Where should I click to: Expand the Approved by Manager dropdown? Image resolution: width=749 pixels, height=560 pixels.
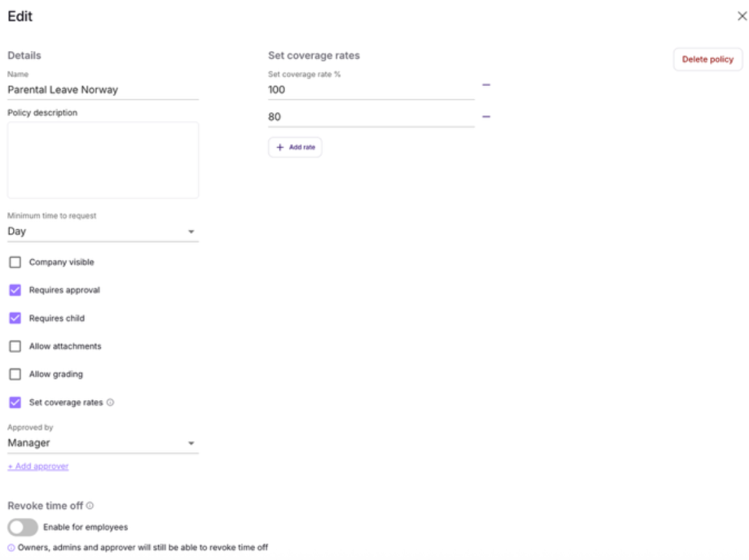tap(103, 443)
